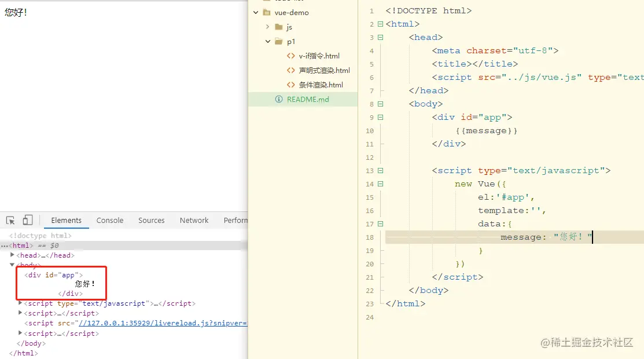
Task: Select the js folder icon
Action: [279, 27]
